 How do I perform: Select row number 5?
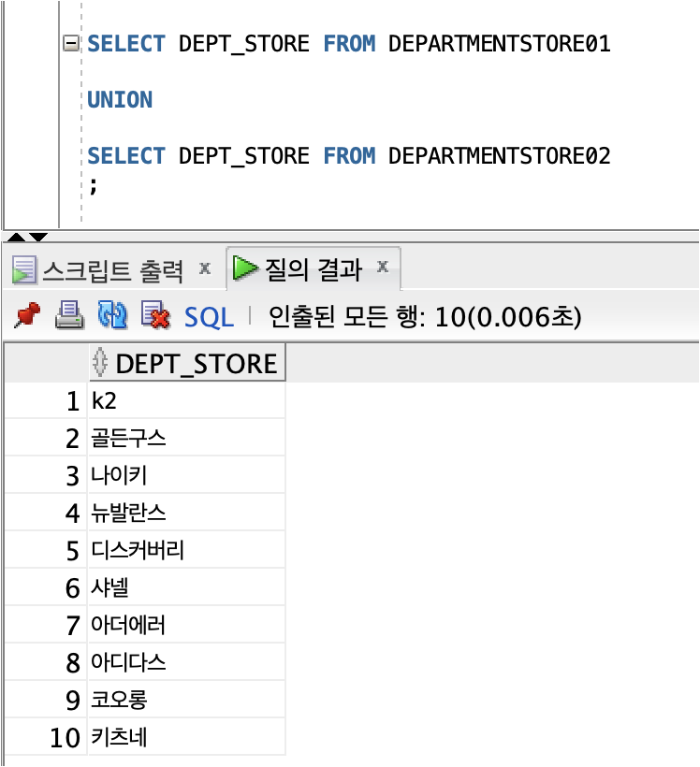pyautogui.click(x=46, y=550)
